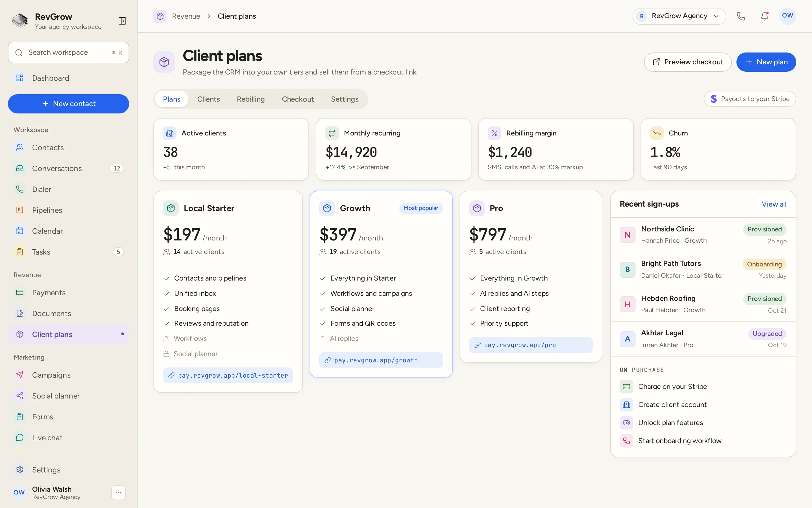Open the pay.revgrow.app/pro checkout link
This screenshot has height=508, width=812.
tap(531, 345)
